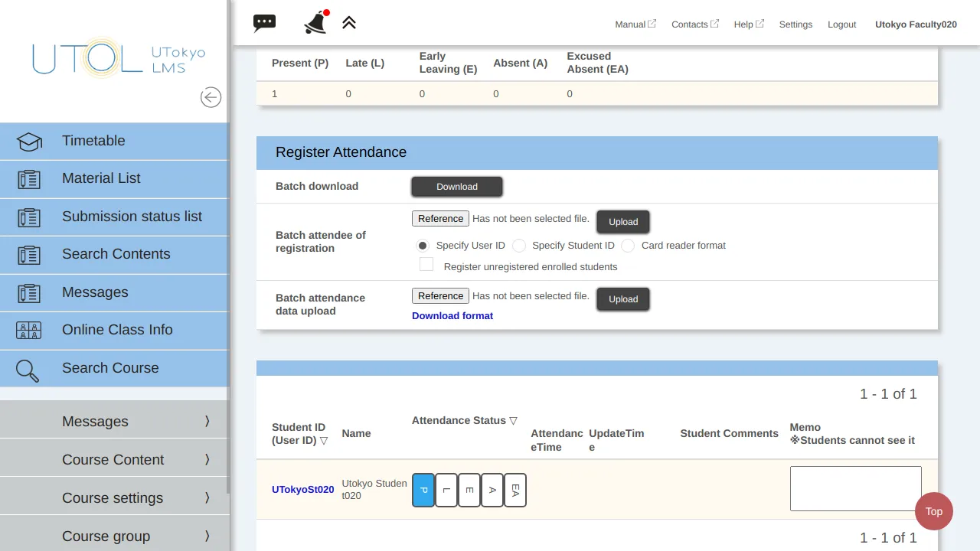Open the notification bell icon
This screenshot has height=551, width=980.
315,24
